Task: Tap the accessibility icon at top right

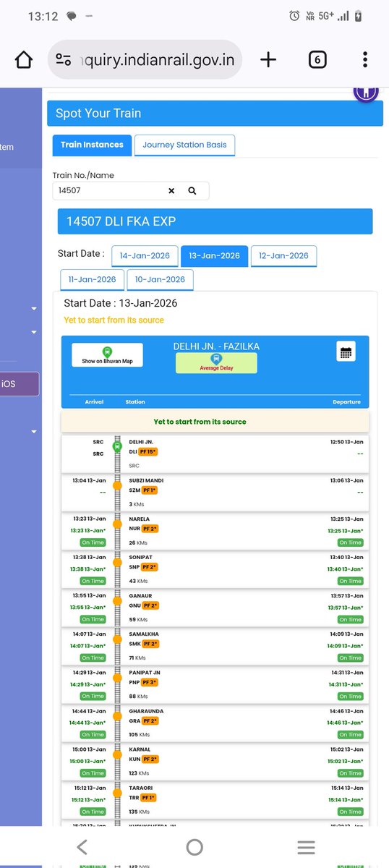Action: coord(366,92)
